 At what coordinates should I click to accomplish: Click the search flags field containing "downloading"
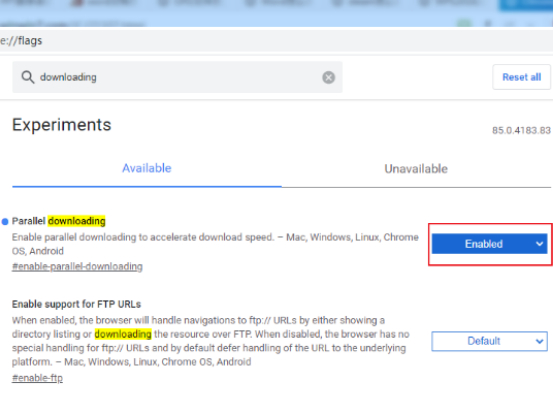tap(177, 77)
